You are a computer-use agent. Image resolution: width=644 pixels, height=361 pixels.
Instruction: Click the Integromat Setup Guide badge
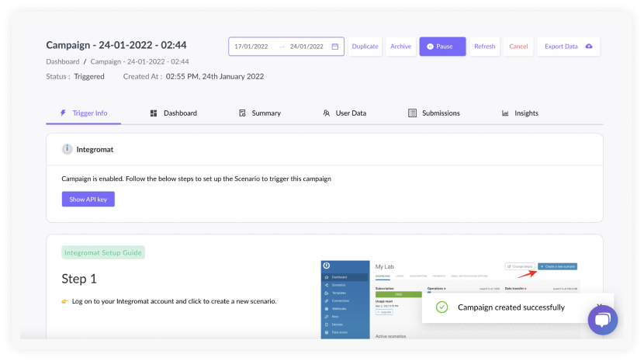pyautogui.click(x=103, y=252)
